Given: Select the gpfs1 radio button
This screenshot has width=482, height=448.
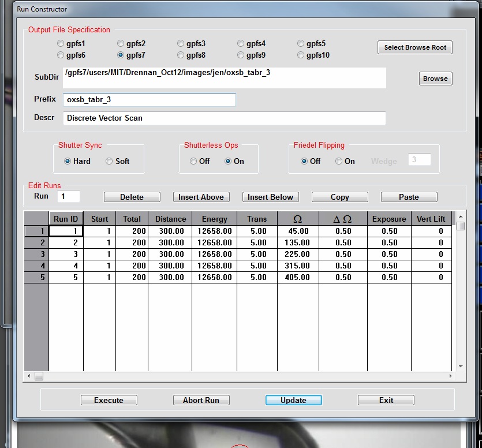Looking at the screenshot, I should point(61,43).
